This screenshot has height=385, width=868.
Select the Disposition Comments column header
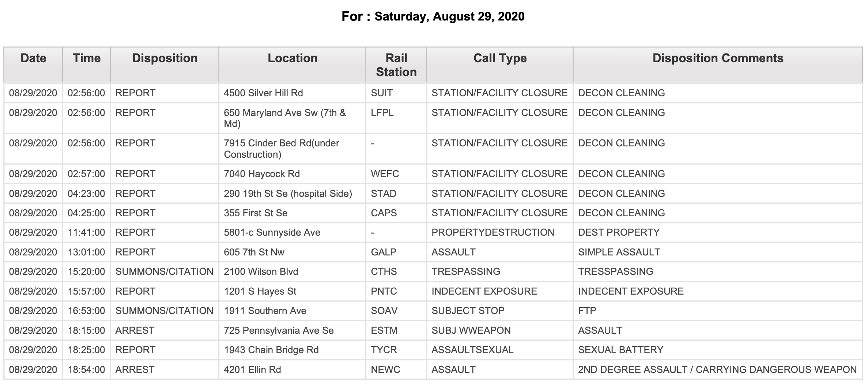tap(718, 65)
